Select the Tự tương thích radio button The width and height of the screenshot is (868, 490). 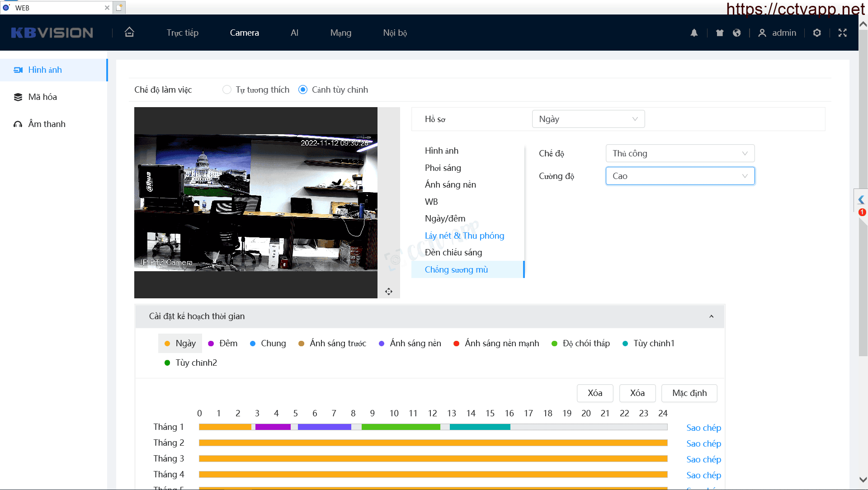coord(227,90)
